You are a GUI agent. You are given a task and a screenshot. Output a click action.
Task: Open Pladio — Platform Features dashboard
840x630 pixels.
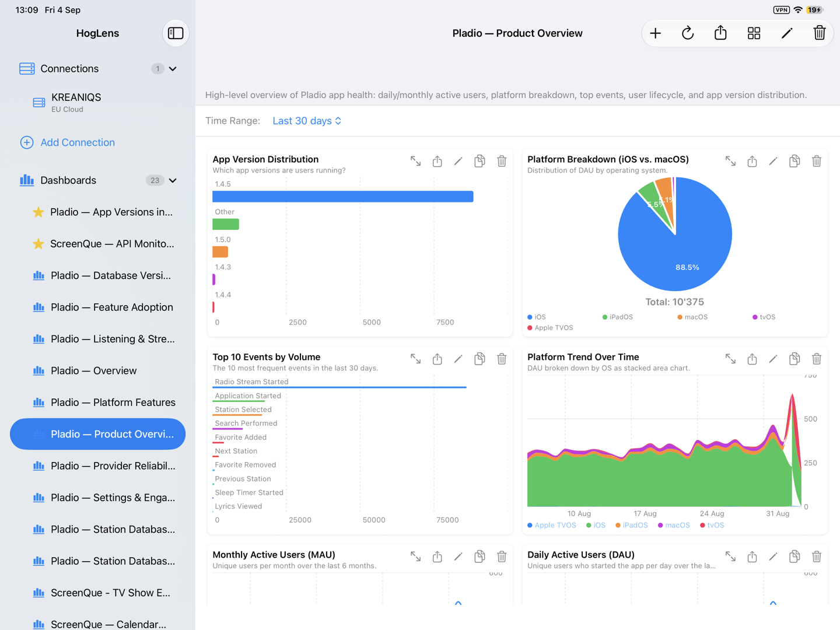97,402
